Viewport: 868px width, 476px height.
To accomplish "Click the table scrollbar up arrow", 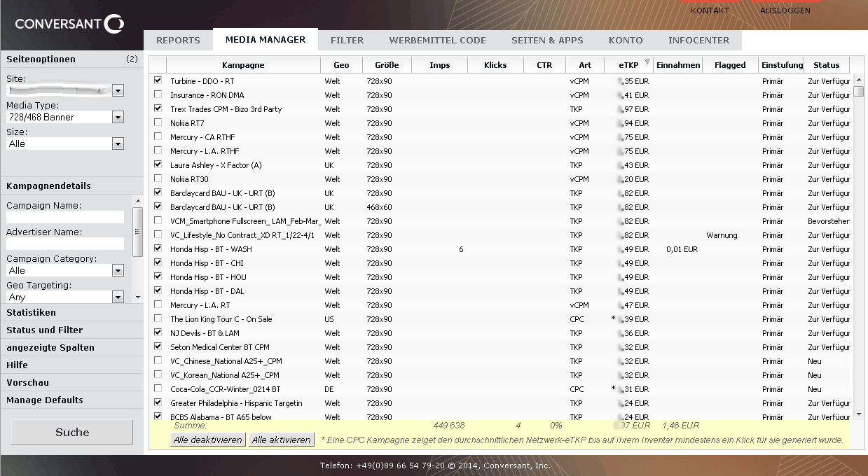I will pos(858,78).
